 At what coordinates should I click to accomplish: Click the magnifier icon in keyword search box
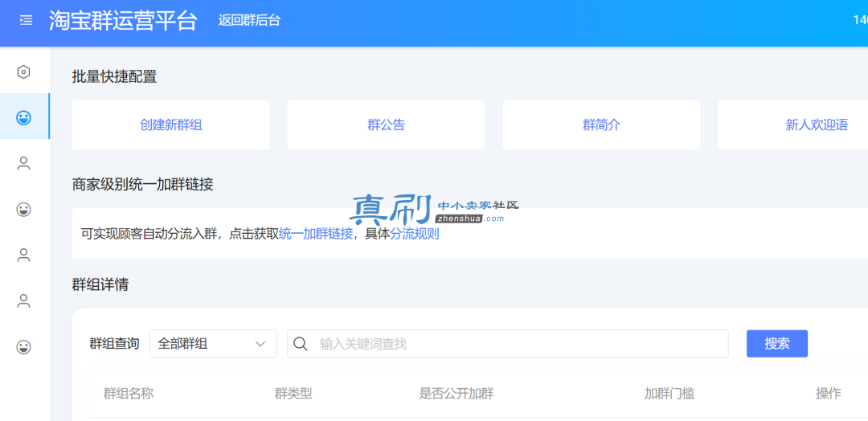[x=300, y=344]
